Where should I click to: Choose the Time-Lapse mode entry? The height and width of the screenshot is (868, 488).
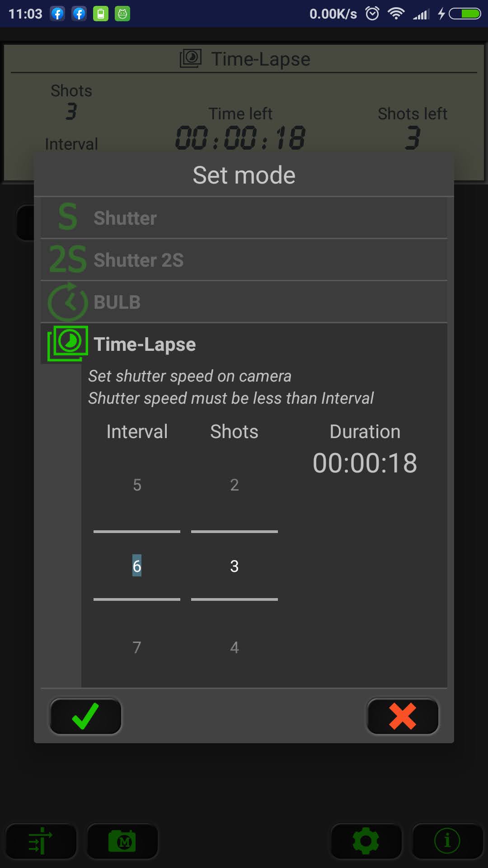point(244,344)
